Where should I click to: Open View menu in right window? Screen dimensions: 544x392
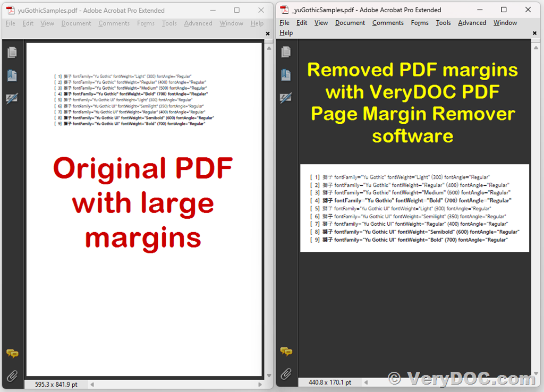point(321,22)
